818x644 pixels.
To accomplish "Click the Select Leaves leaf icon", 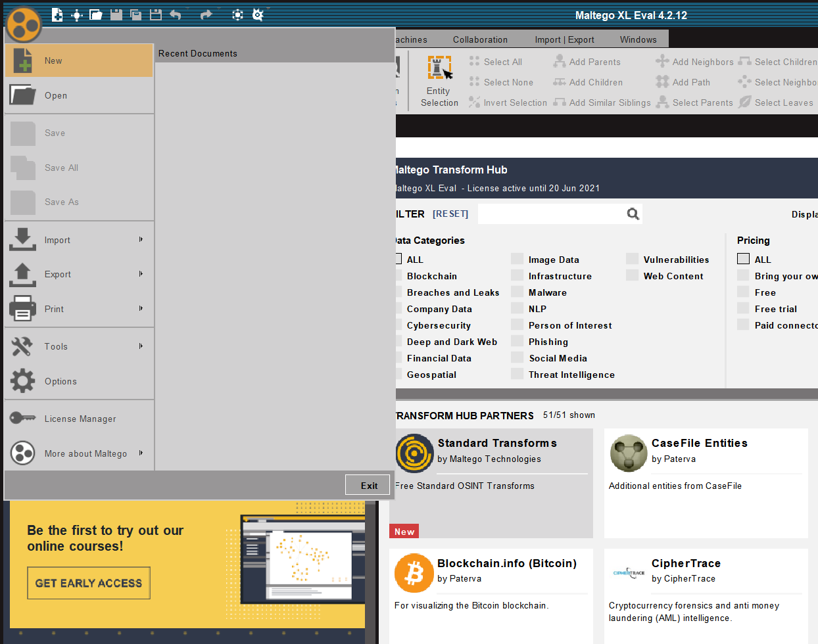I will tap(744, 102).
